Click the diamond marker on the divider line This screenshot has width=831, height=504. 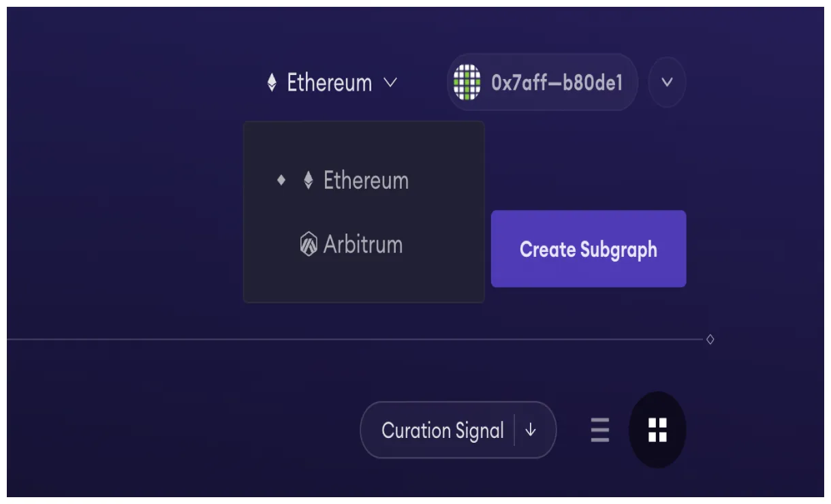[709, 338]
